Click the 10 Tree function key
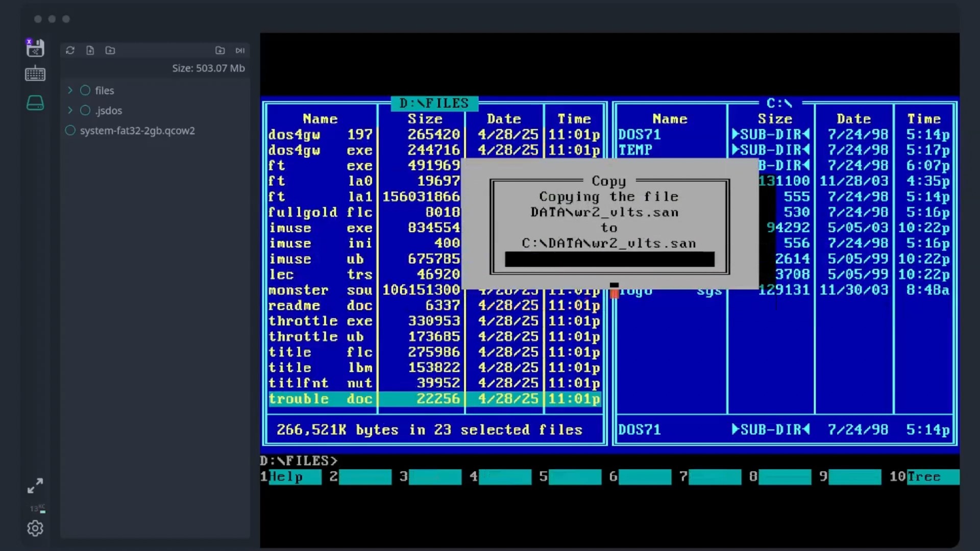The image size is (980, 551). 924,477
